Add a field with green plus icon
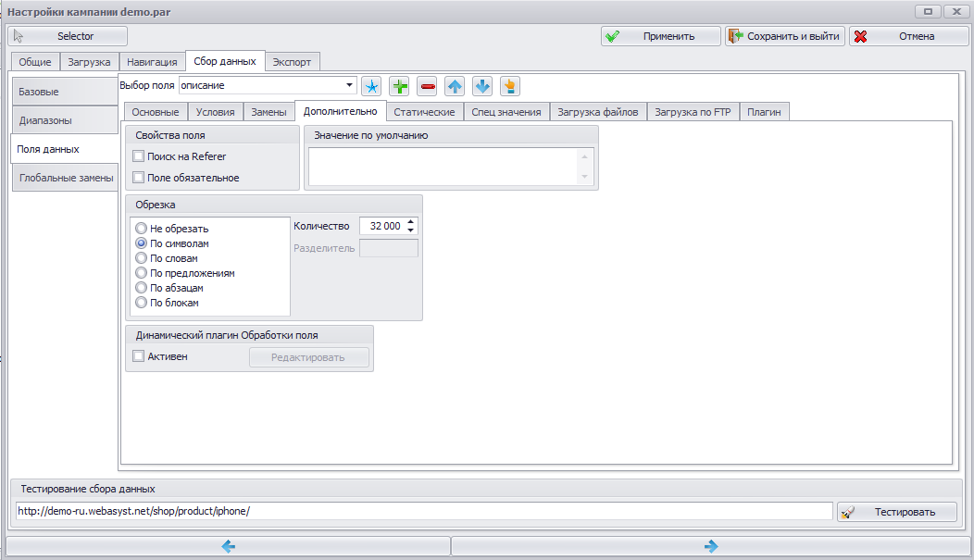The image size is (974, 560). coord(399,86)
